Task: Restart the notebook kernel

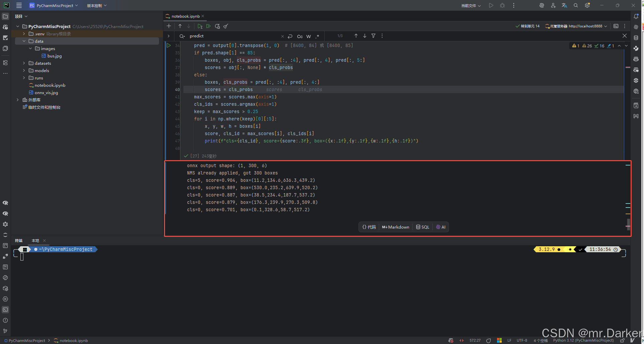Action: 217,26
